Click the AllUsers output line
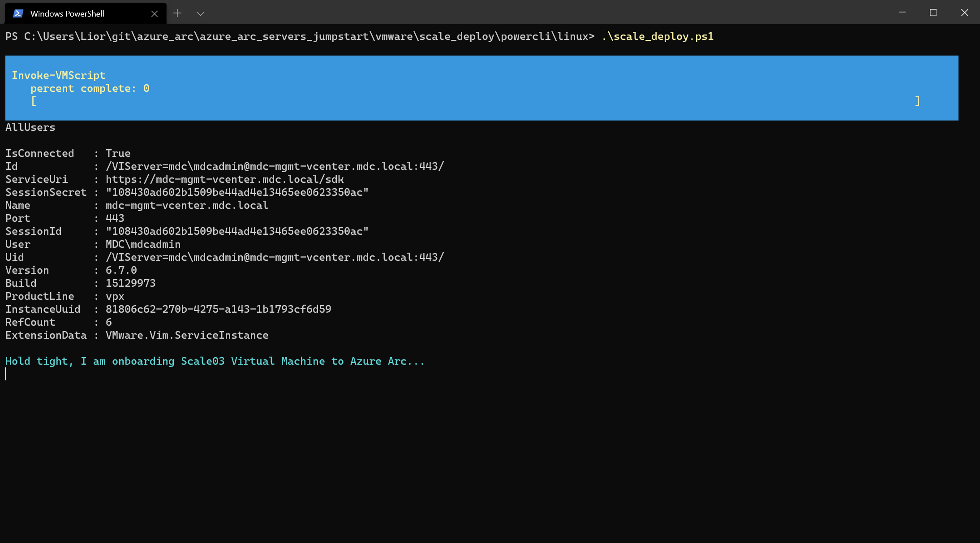The image size is (980, 543). point(30,127)
